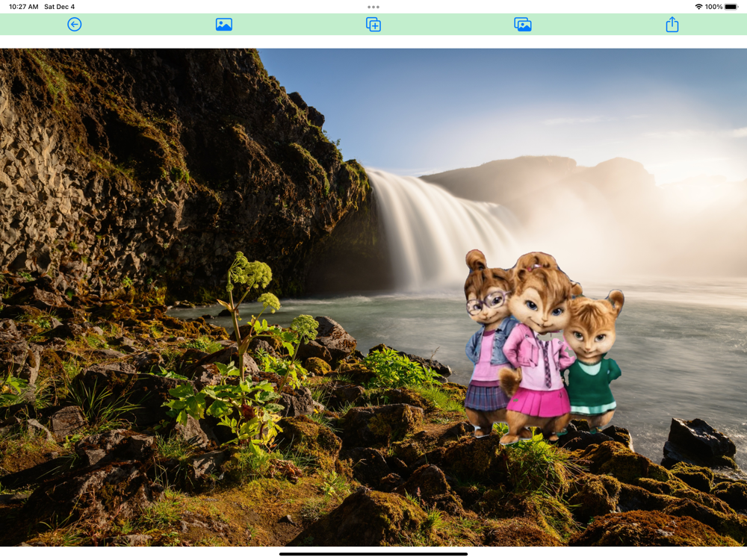
Task: Open the photo stack gallery icon
Action: [x=523, y=25]
